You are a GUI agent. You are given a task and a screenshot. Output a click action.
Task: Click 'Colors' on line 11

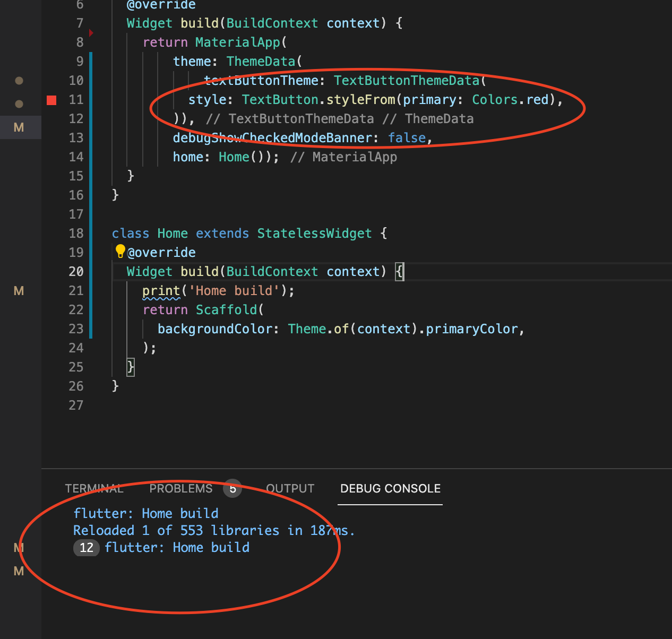click(495, 100)
